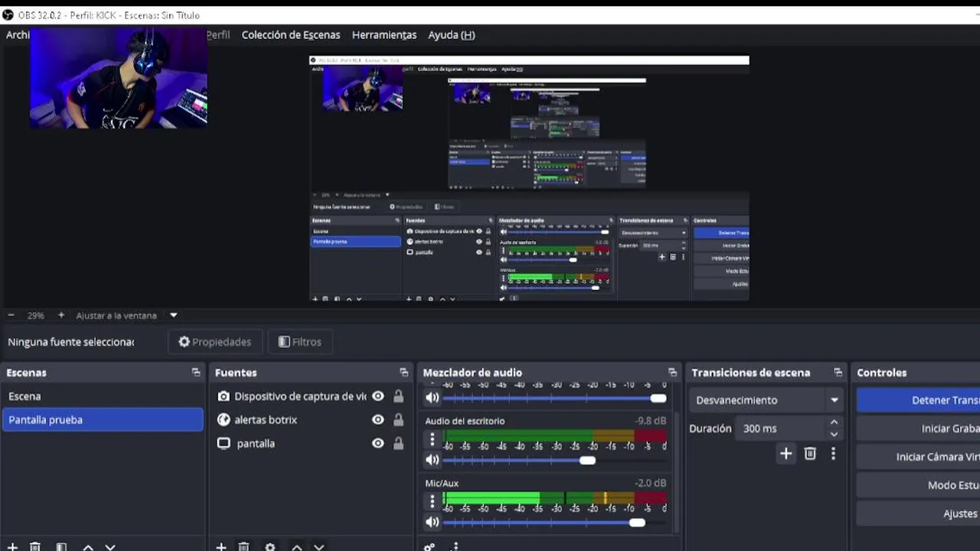Delete selected source with Fuentes trash icon

pos(243,546)
